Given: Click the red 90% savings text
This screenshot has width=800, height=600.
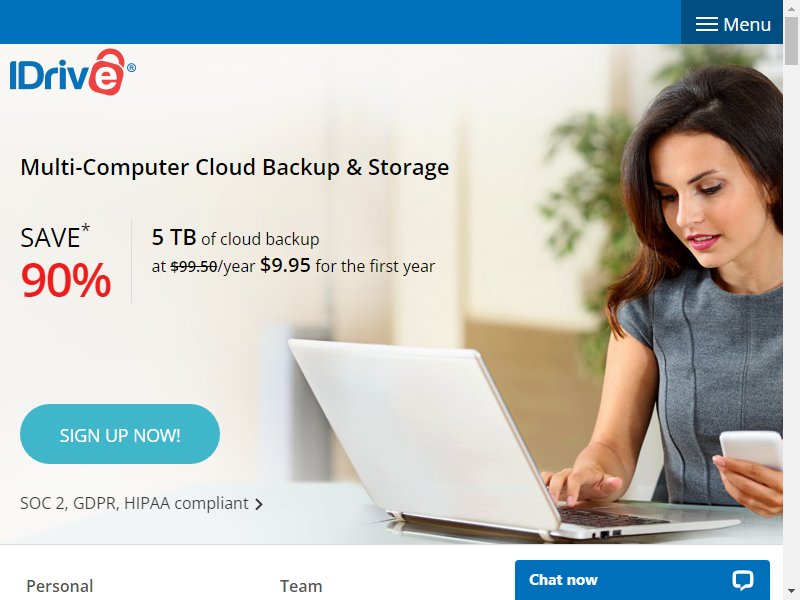Looking at the screenshot, I should coord(66,280).
